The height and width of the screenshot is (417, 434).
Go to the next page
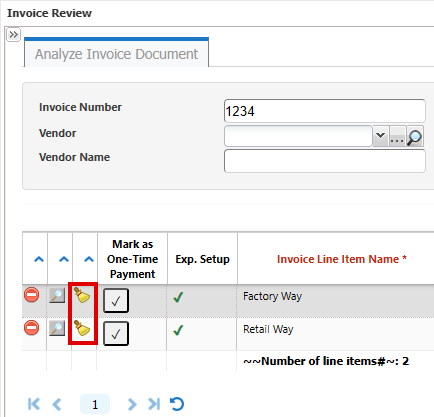click(132, 404)
